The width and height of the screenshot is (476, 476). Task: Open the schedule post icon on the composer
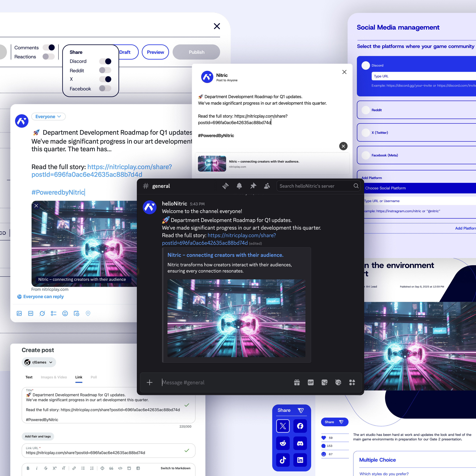76,313
